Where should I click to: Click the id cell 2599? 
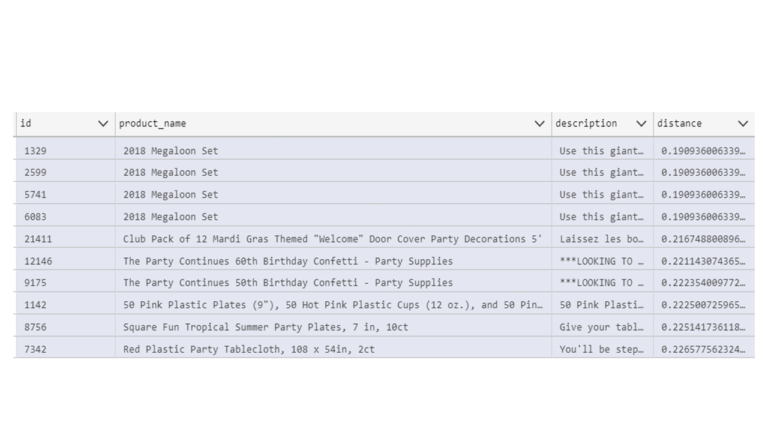coord(36,173)
